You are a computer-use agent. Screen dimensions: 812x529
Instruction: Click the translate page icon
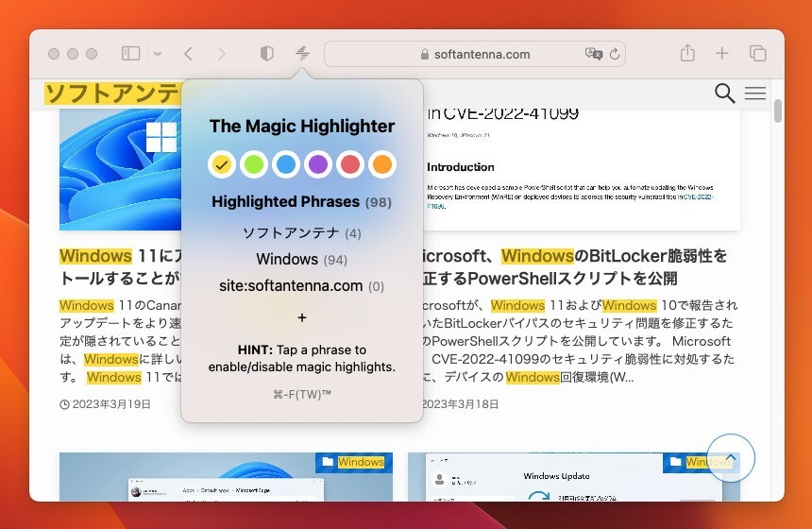tap(594, 53)
